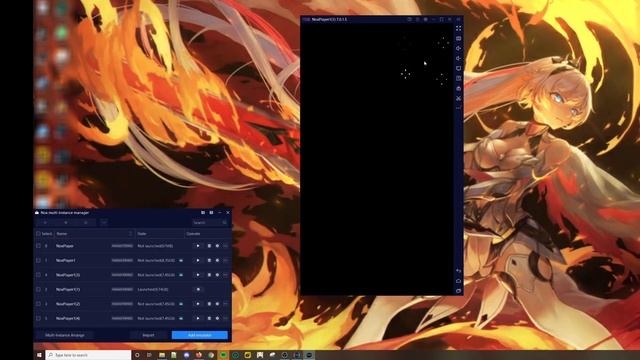Click the Not launched state of NoxPlayer row 0
Screen dimensions: 640x360
pyautogui.click(x=155, y=246)
